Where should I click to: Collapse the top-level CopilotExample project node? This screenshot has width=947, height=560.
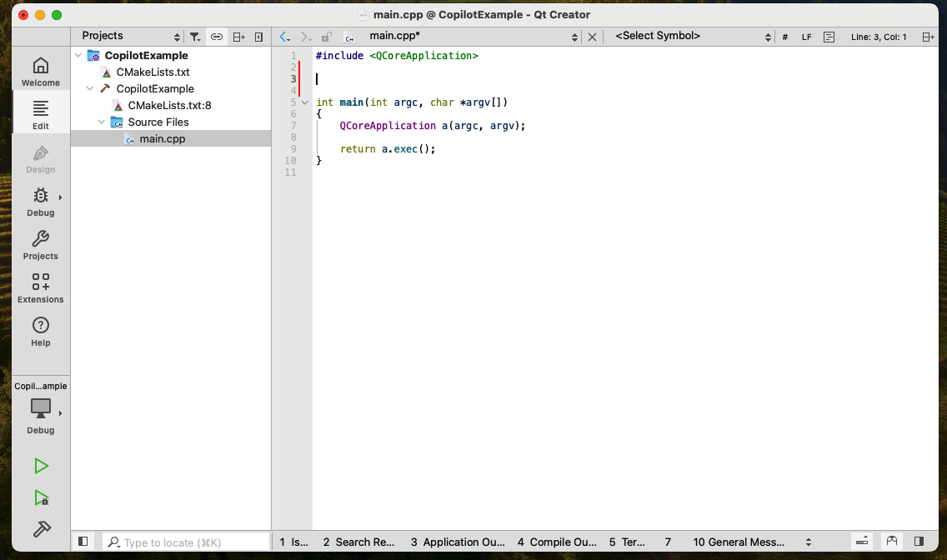click(78, 56)
